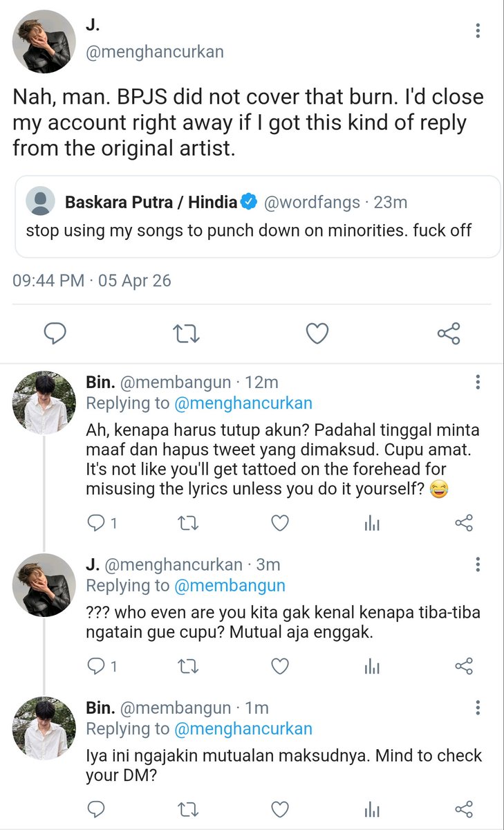The height and width of the screenshot is (830, 504).
Task: Open more options on J.'s reply to @membangun
Action: [x=477, y=565]
